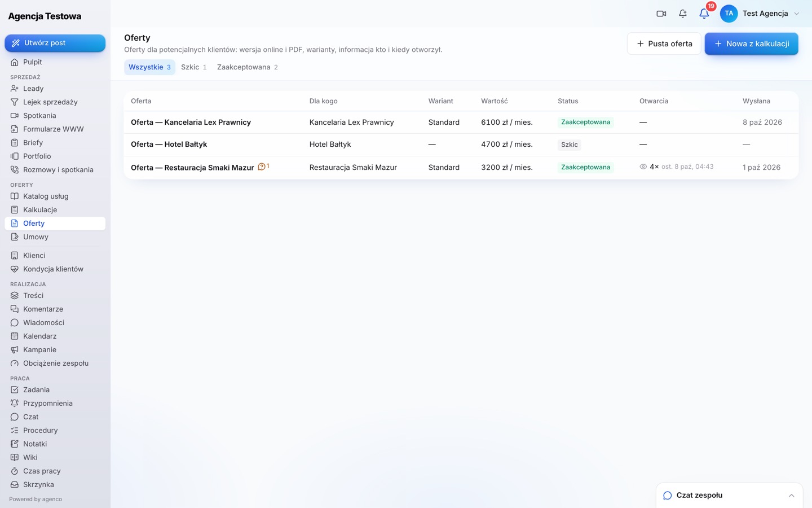Image resolution: width=812 pixels, height=508 pixels.
Task: Click the eye views icon in Otwarcia column
Action: 643,167
